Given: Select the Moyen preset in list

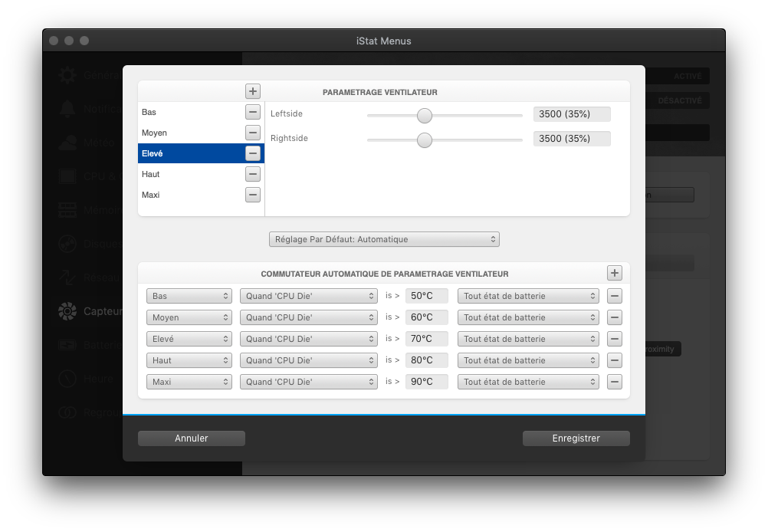Looking at the screenshot, I should 191,133.
